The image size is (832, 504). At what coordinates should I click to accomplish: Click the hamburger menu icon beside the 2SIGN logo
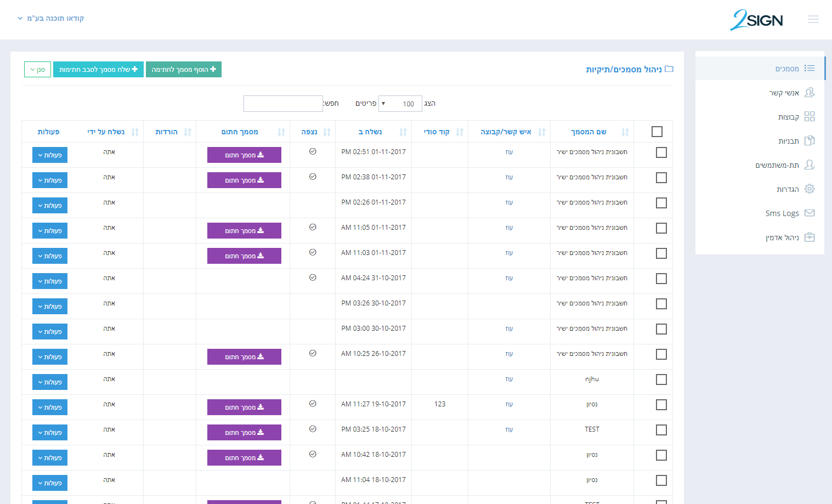[x=813, y=19]
